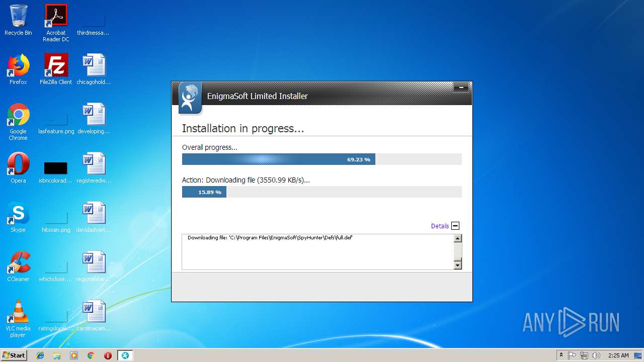Click the Details link

point(440,226)
